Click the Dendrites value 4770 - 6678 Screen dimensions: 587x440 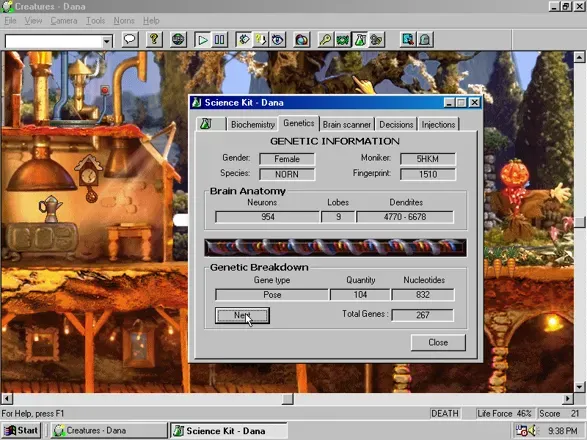(405, 217)
